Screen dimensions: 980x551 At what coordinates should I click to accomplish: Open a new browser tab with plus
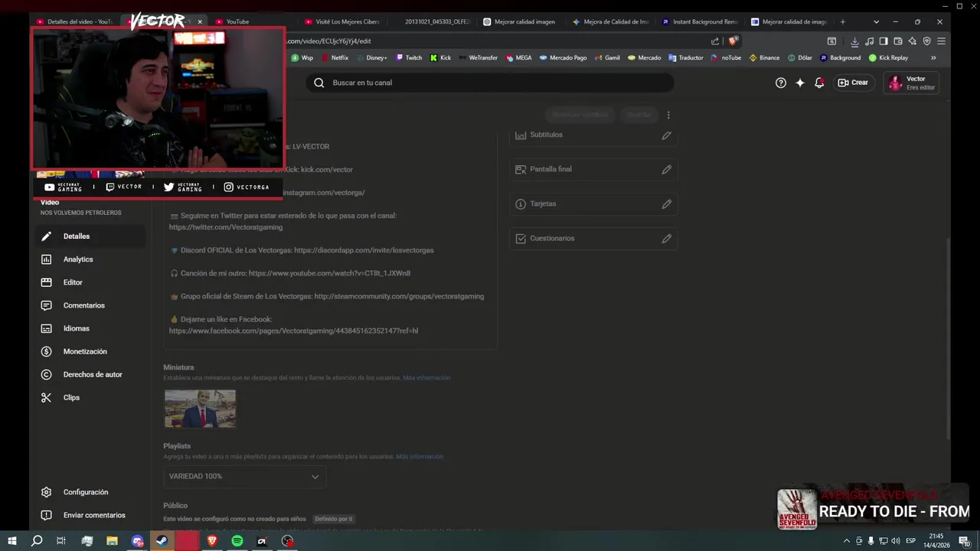(x=843, y=21)
